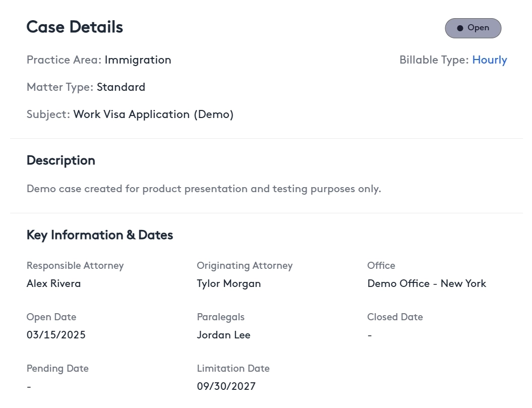Click the Responsible Attorney name Alex Rivera
The height and width of the screenshot is (408, 532).
point(53,283)
